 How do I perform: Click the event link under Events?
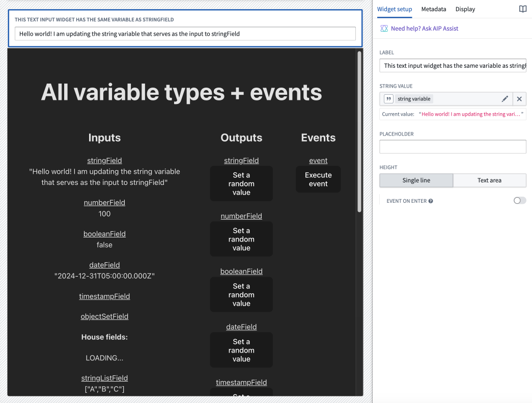(318, 160)
